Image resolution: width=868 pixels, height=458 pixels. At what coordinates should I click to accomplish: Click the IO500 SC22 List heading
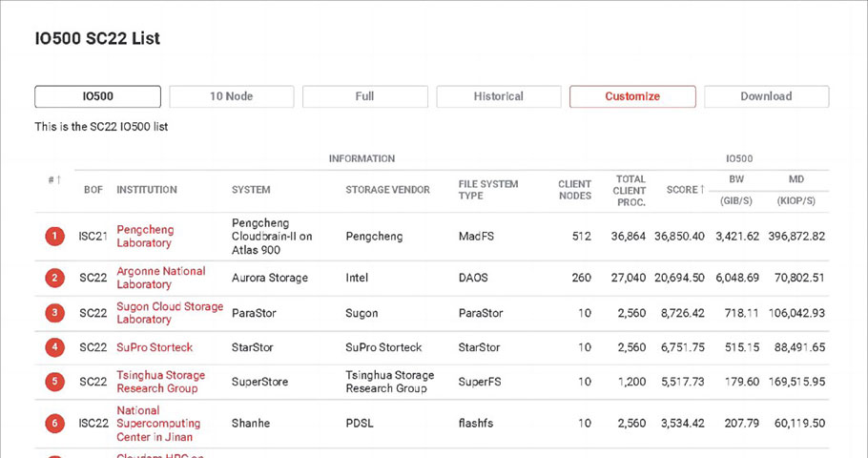[97, 38]
